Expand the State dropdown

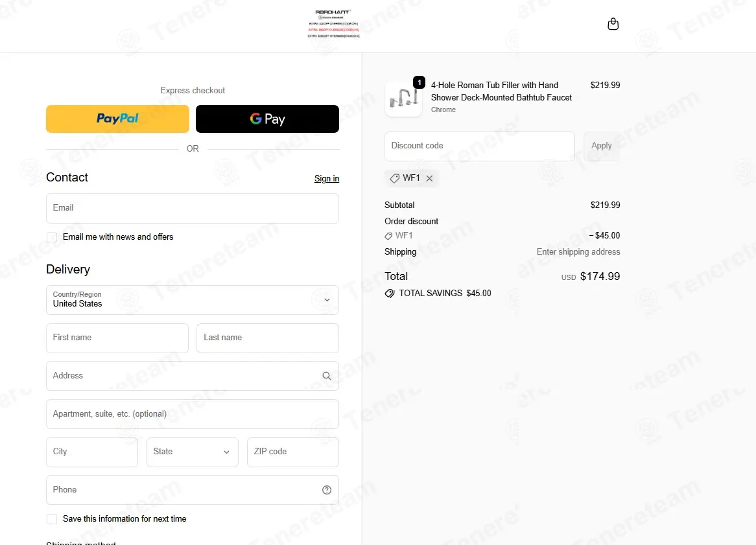pyautogui.click(x=193, y=452)
